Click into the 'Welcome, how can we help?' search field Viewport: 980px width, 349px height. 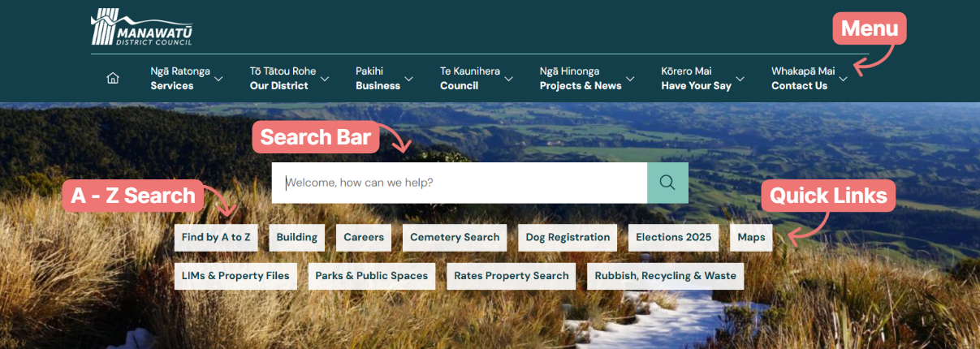coord(460,183)
